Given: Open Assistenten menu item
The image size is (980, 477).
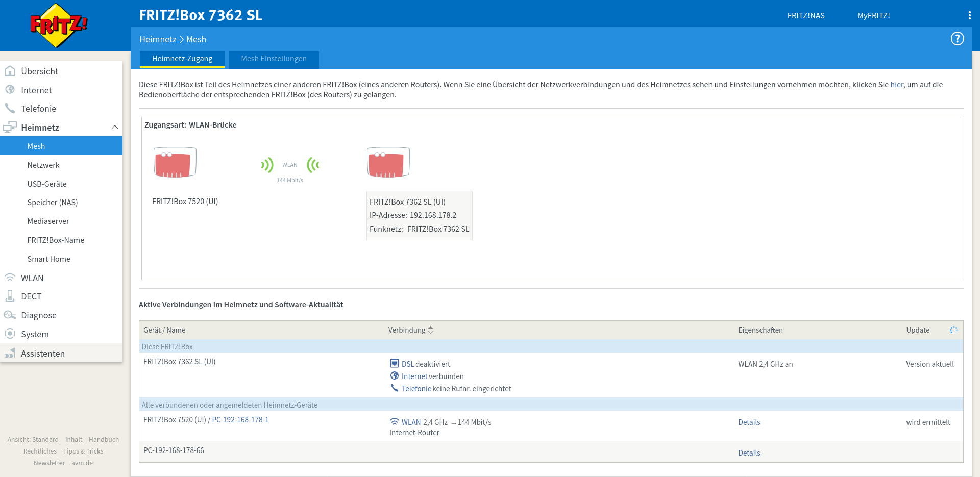Looking at the screenshot, I should pos(61,354).
